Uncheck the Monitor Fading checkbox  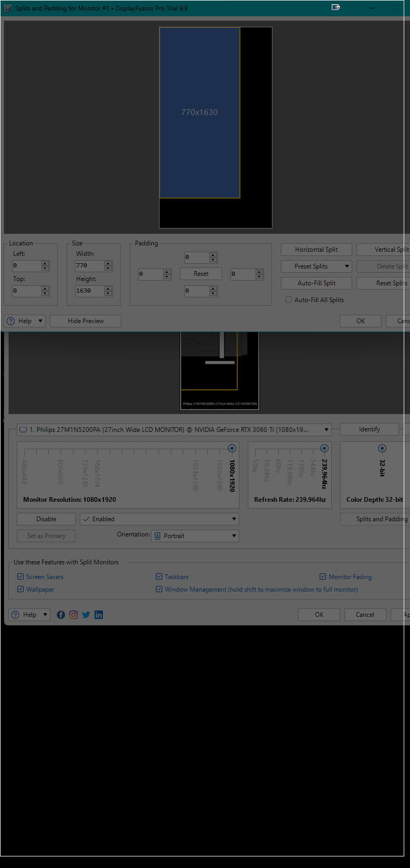(x=323, y=577)
